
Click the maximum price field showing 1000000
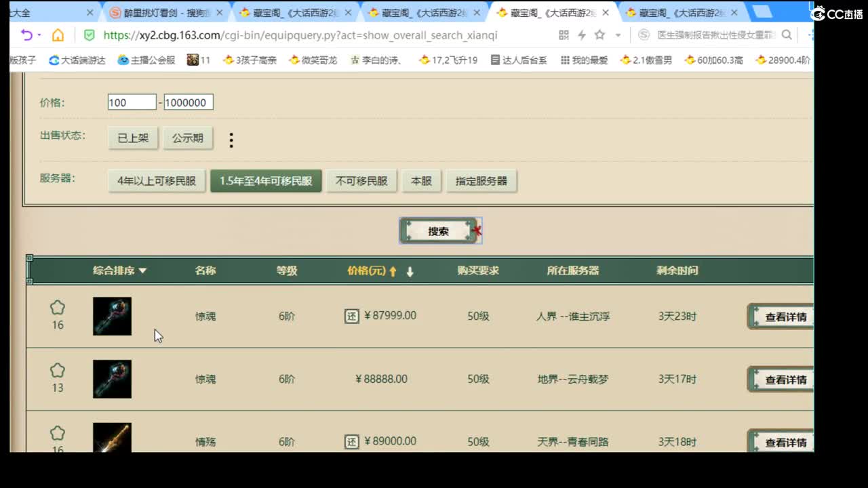pyautogui.click(x=189, y=102)
